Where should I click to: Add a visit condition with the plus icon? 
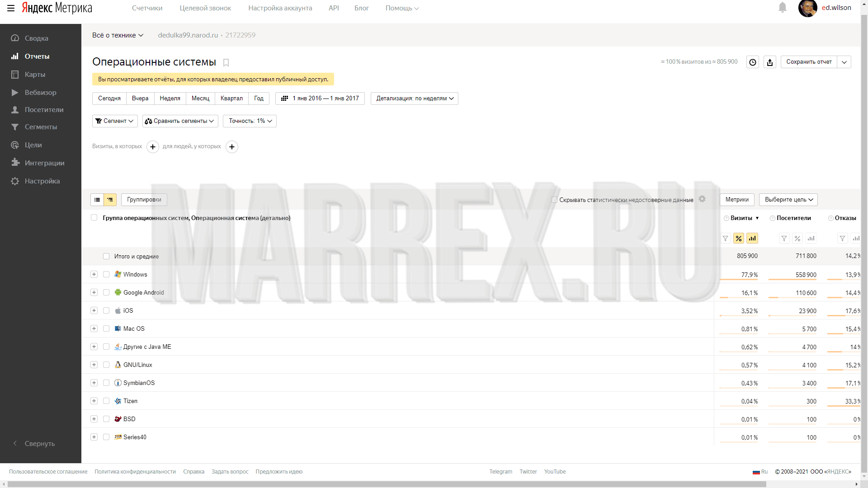click(x=153, y=147)
